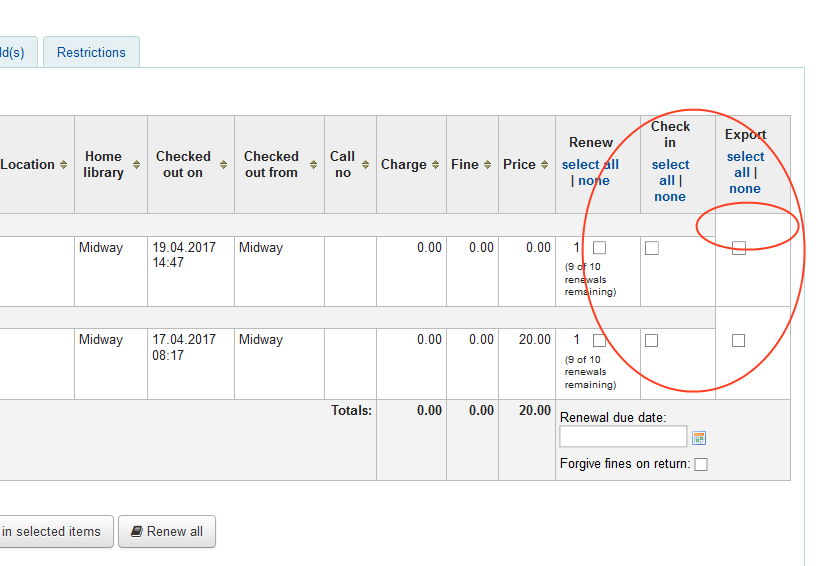The image size is (816, 566).
Task: Tick Check in checkbox for 17.04.2017 checkout
Action: [652, 340]
